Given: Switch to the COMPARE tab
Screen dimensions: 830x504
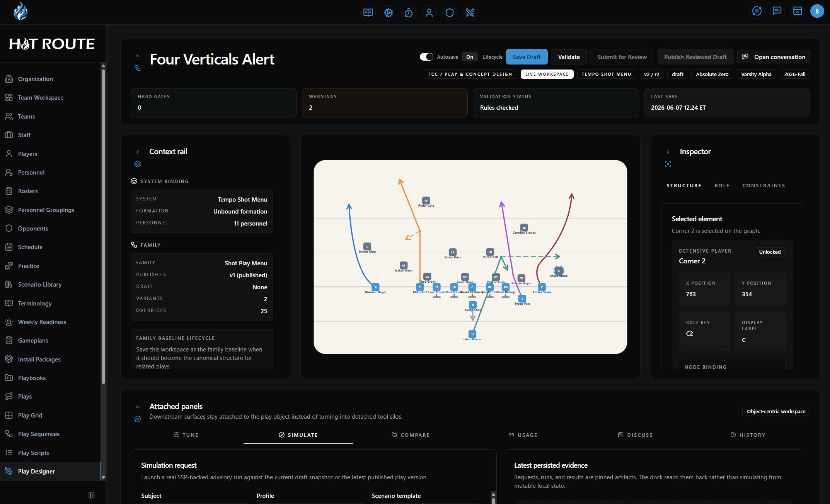Looking at the screenshot, I should click(411, 435).
